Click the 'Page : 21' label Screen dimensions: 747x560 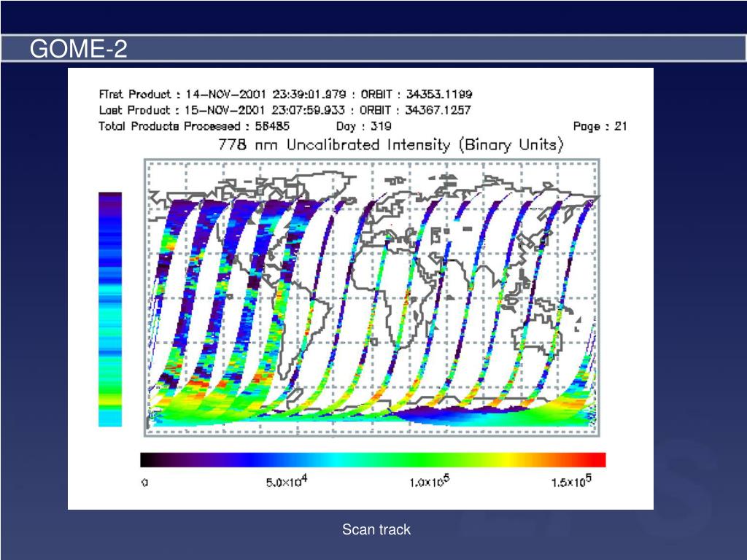[600, 126]
